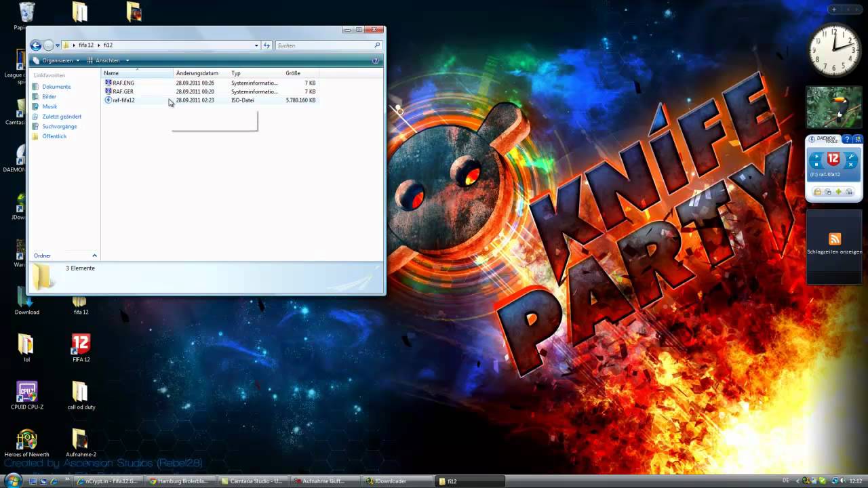
Task: Open Suchvorgänge favorite link
Action: click(60, 127)
